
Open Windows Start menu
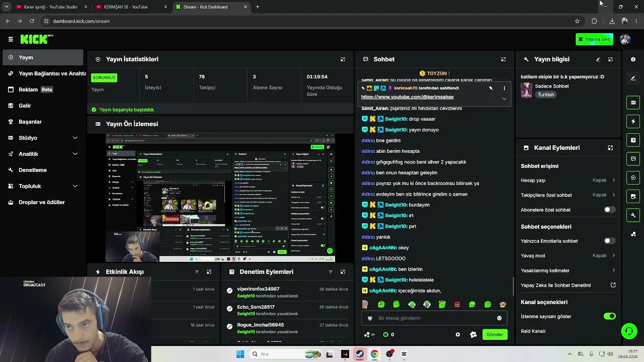tap(240, 354)
